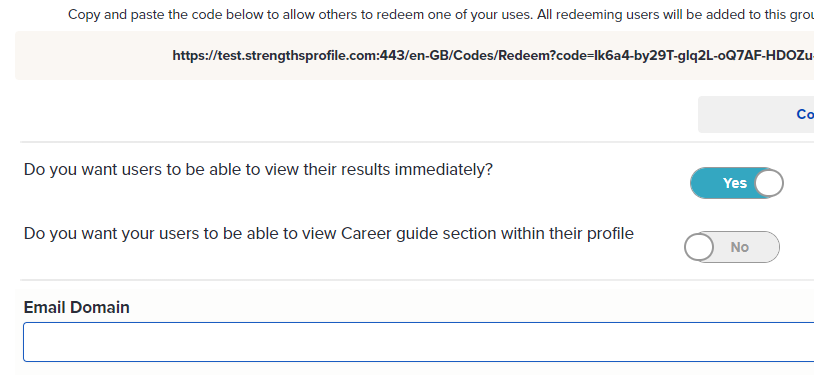Enable the Career guide section toggle
The image size is (814, 375).
pos(731,247)
